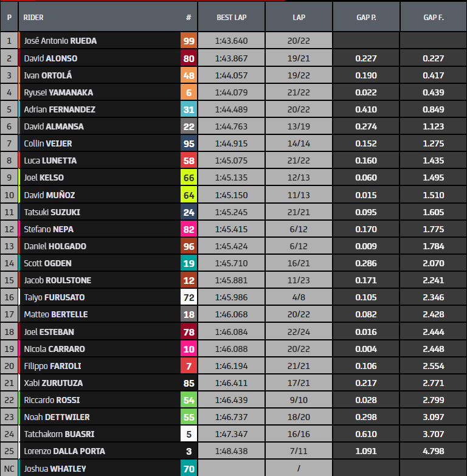The image size is (467, 476).
Task: Click the LAP column header
Action: point(299,17)
